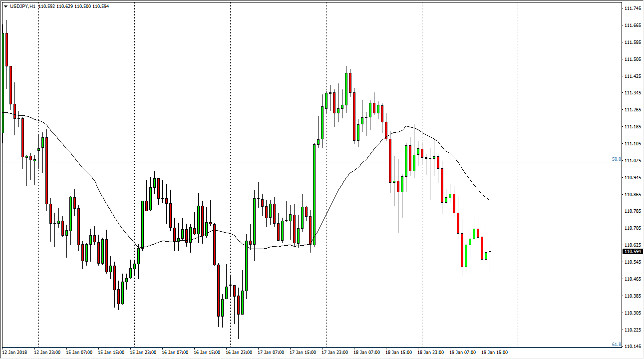Image resolution: width=644 pixels, height=359 pixels.
Task: Click the 15 Jan 23:00 time label
Action: pos(143,353)
